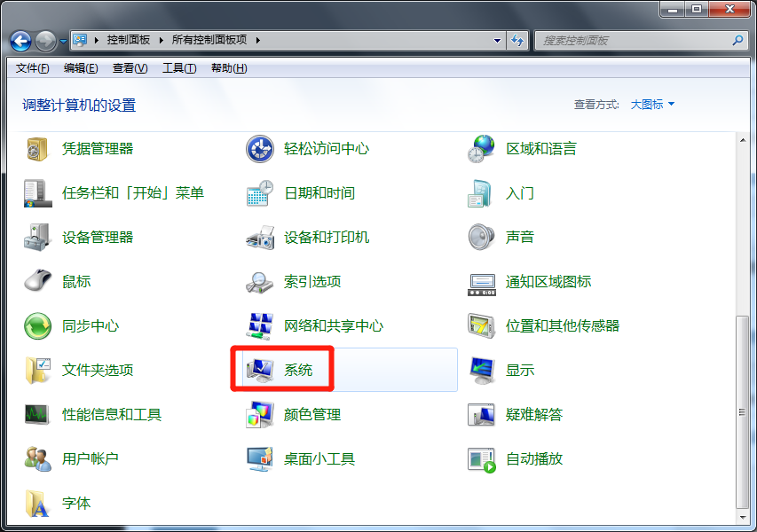This screenshot has height=532, width=757.
Task: Open the 入门 icon
Action: click(x=481, y=193)
